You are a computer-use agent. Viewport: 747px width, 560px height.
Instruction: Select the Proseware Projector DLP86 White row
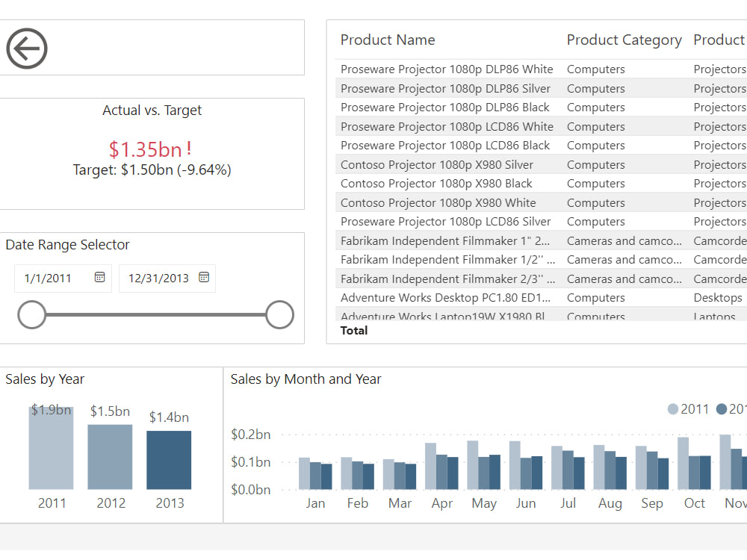(x=446, y=69)
